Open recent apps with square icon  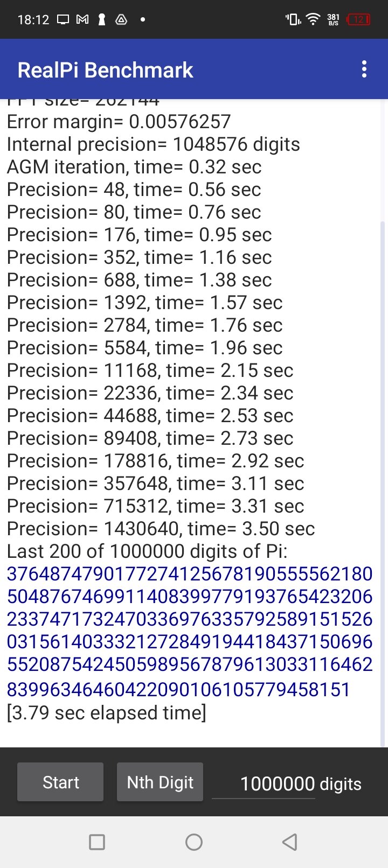coord(97,842)
